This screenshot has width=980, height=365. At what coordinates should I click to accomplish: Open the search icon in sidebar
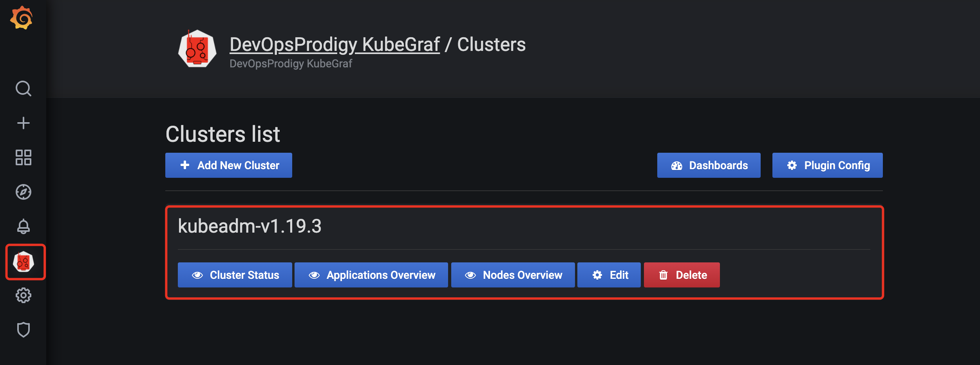24,89
